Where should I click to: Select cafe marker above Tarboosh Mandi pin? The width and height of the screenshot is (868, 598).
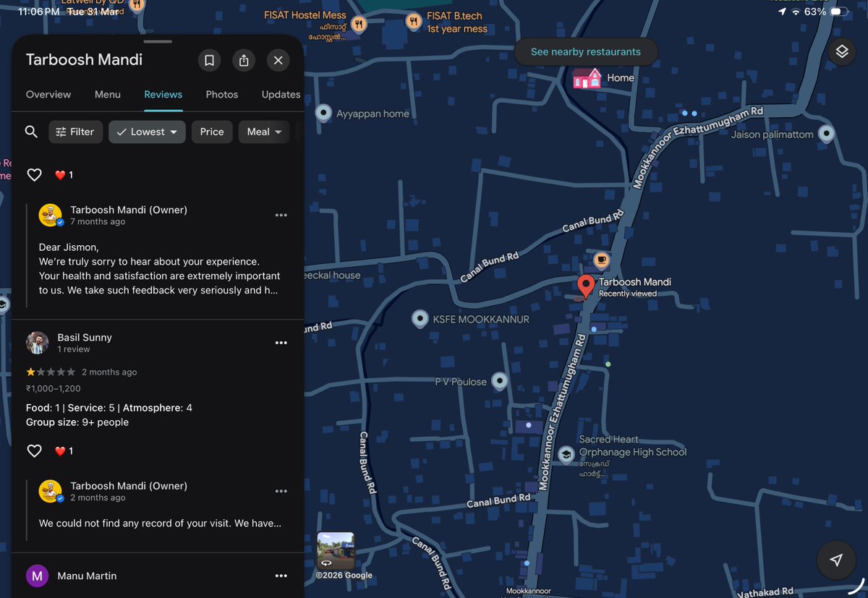(601, 260)
